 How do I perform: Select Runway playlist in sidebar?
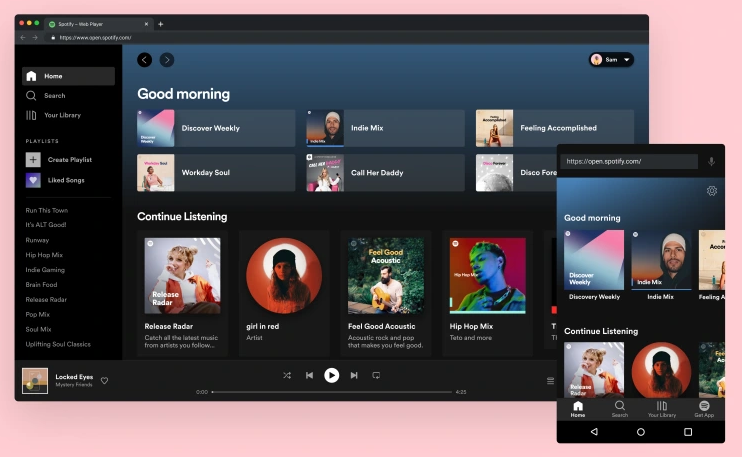(x=37, y=240)
